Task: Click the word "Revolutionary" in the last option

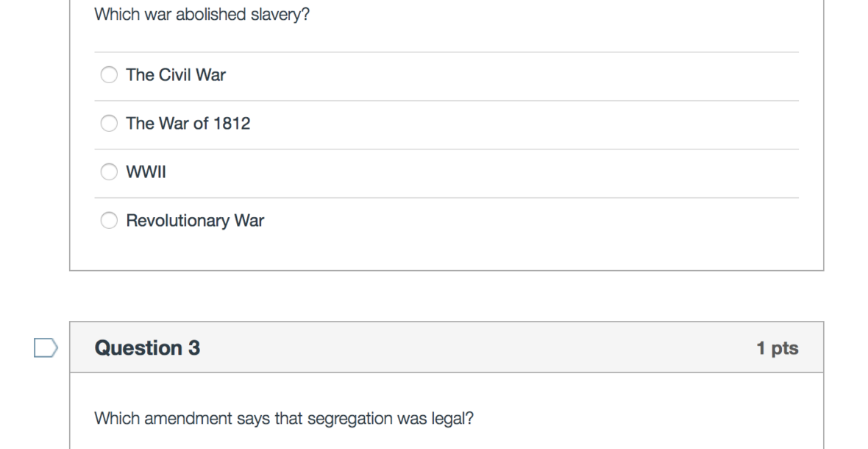Action: tap(177, 221)
